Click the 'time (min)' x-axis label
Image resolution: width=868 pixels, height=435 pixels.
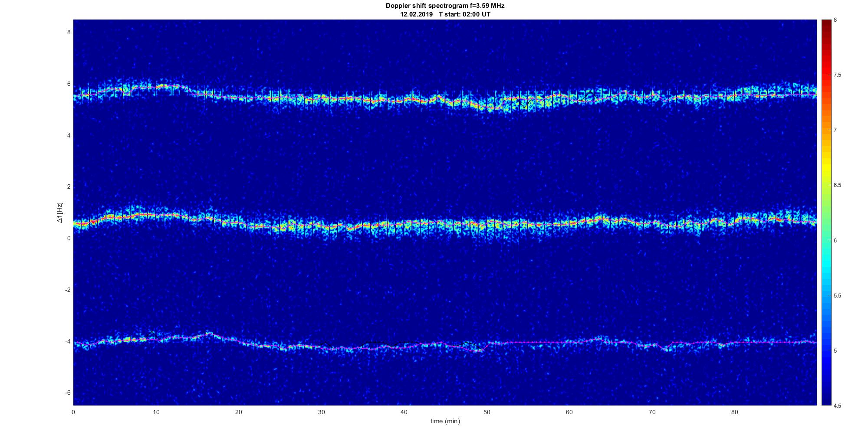coord(445,421)
